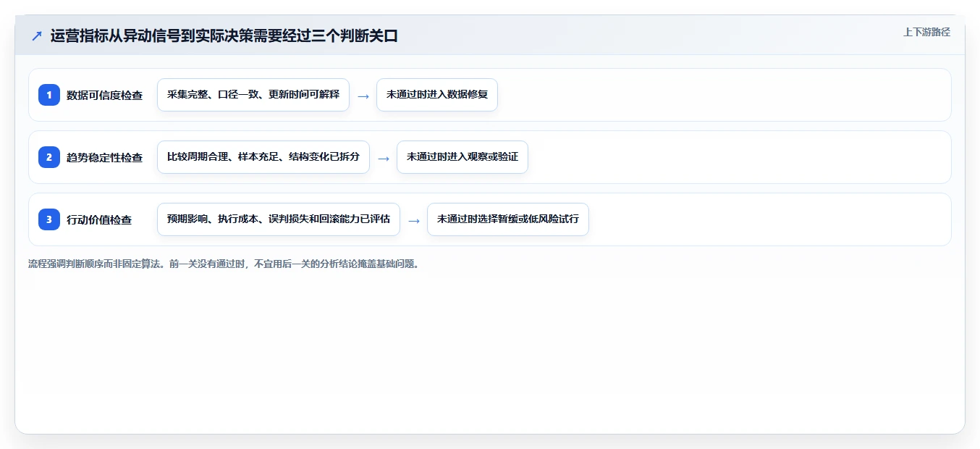Image resolution: width=980 pixels, height=449 pixels.
Task: Select step badge number 1
Action: 49,94
